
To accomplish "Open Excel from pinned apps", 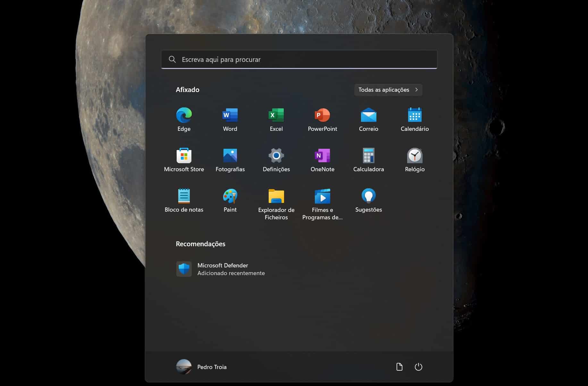I will [276, 115].
